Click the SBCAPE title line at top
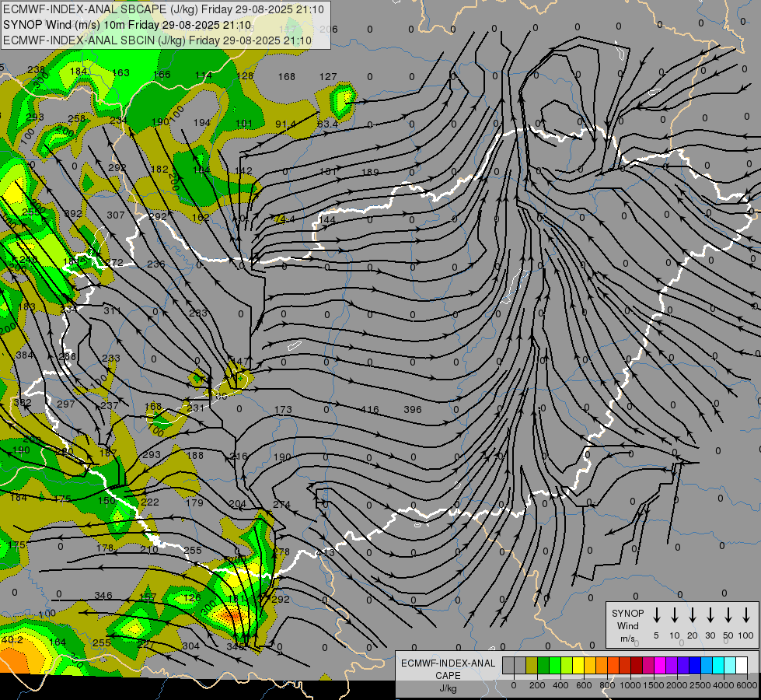The width and height of the screenshot is (761, 700). tap(163, 9)
